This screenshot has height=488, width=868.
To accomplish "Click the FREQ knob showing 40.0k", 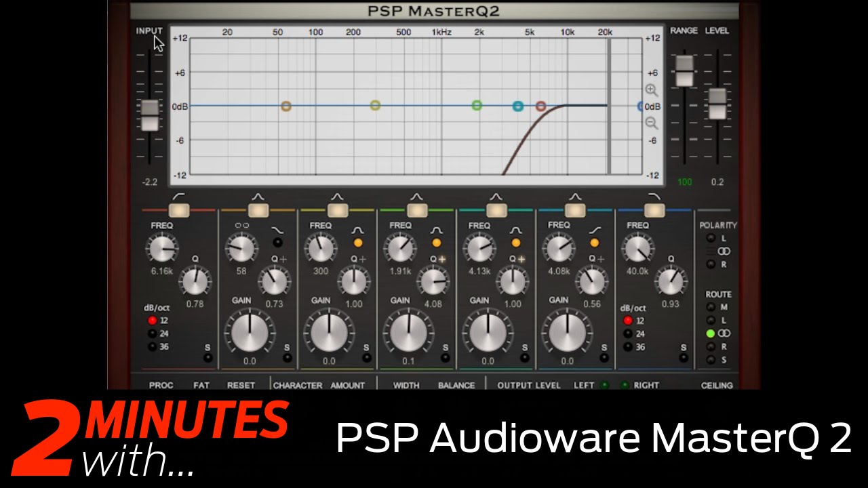I will [x=637, y=249].
